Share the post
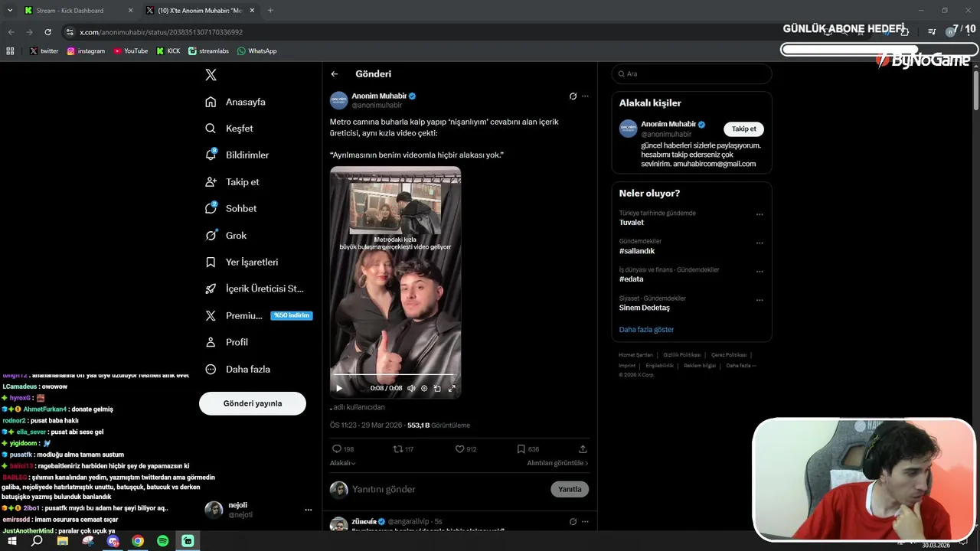This screenshot has width=980, height=551. [583, 449]
